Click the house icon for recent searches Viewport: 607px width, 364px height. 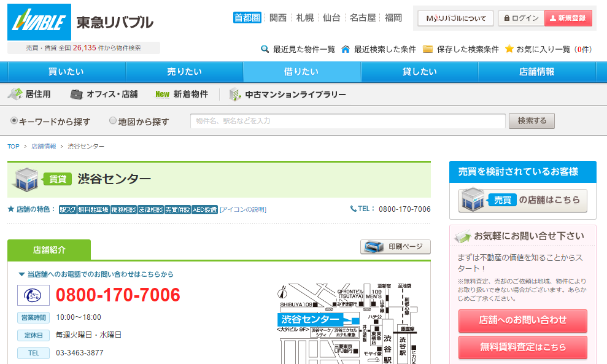coord(346,49)
